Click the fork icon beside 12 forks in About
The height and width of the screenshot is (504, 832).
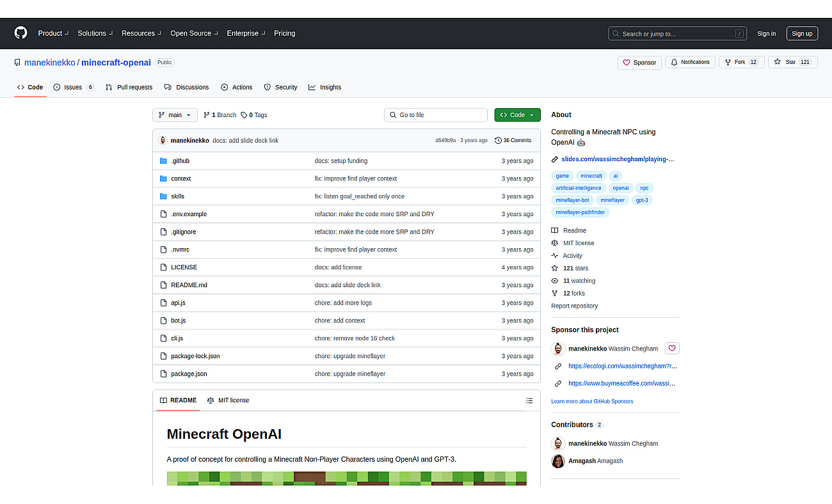[555, 293]
